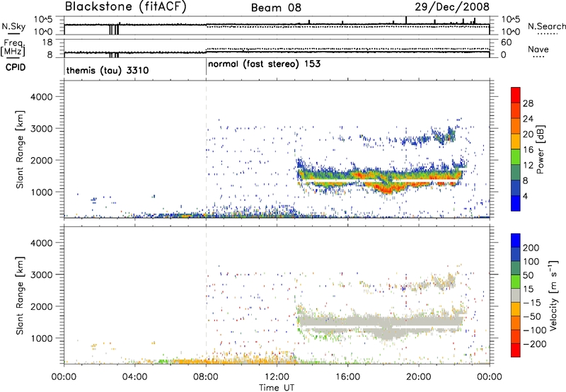
Task: Select the 4 label on Power colorbar
Action: click(526, 197)
